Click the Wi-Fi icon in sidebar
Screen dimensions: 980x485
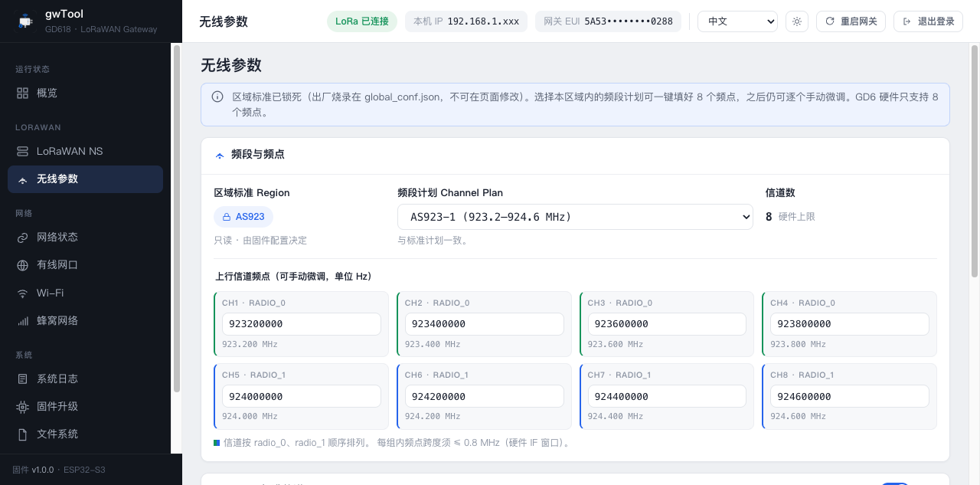[22, 293]
